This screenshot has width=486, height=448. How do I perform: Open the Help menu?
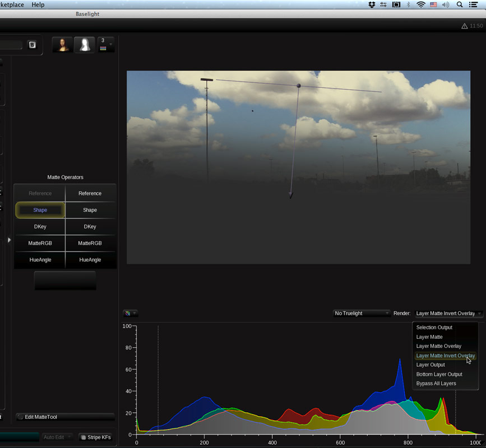pos(38,4)
